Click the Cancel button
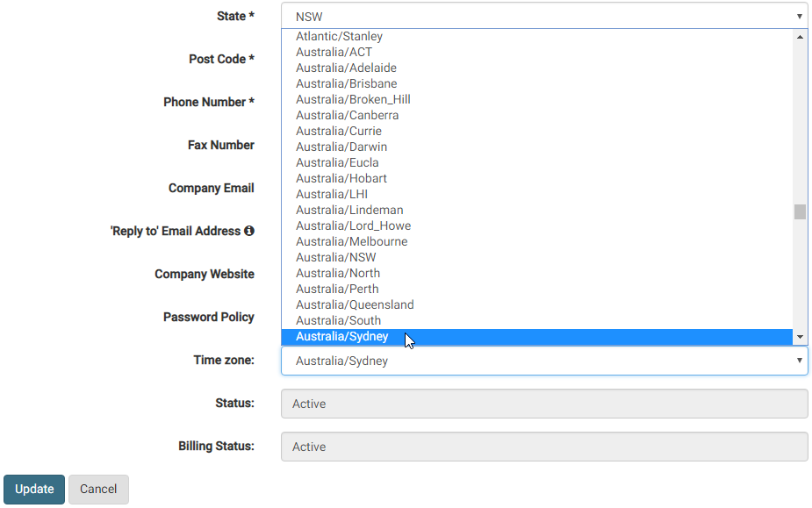 click(x=98, y=490)
